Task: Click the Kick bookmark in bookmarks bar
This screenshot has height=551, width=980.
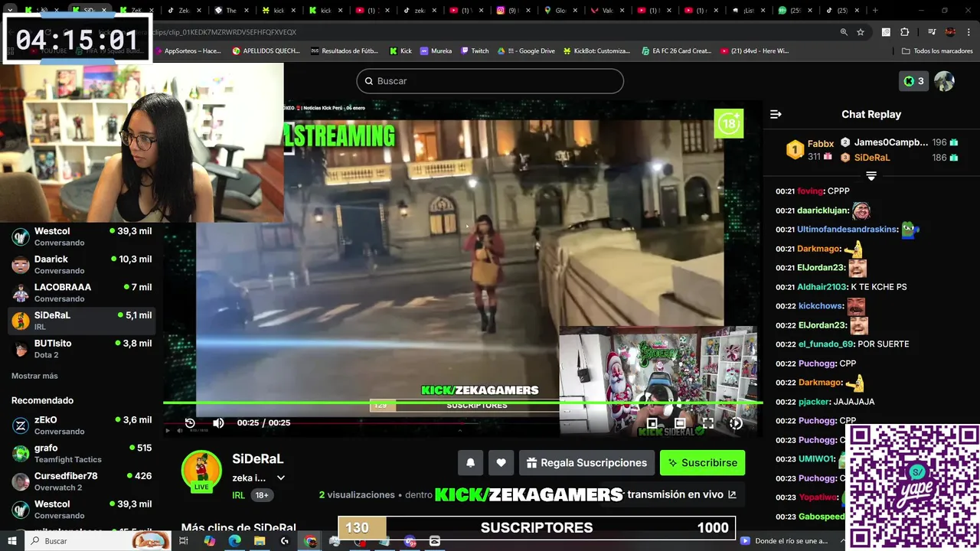Action: [x=400, y=51]
